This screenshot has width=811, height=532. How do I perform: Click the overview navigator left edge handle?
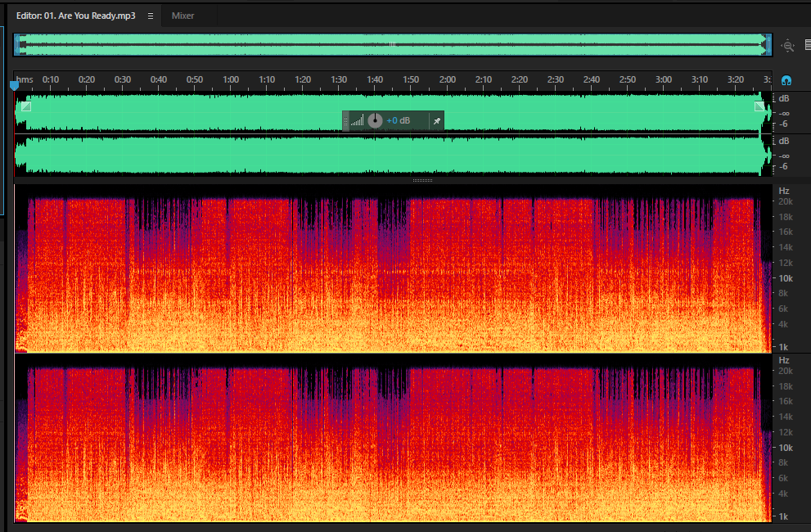point(17,45)
